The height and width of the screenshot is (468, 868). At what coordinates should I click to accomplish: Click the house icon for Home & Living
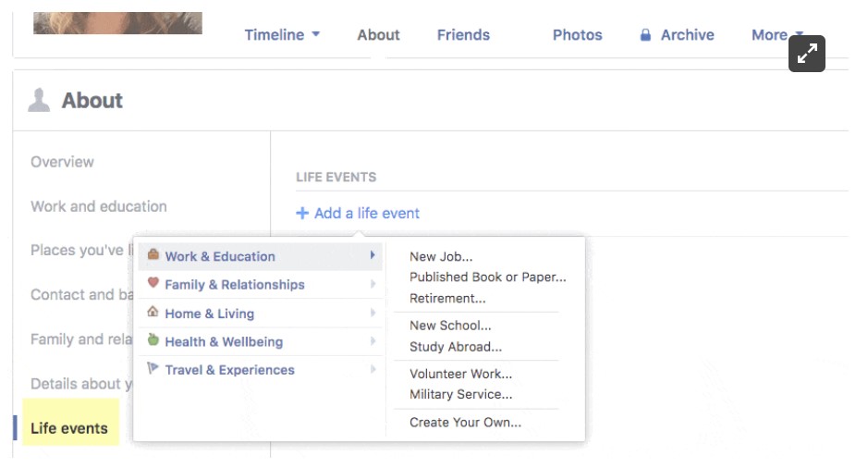[153, 312]
